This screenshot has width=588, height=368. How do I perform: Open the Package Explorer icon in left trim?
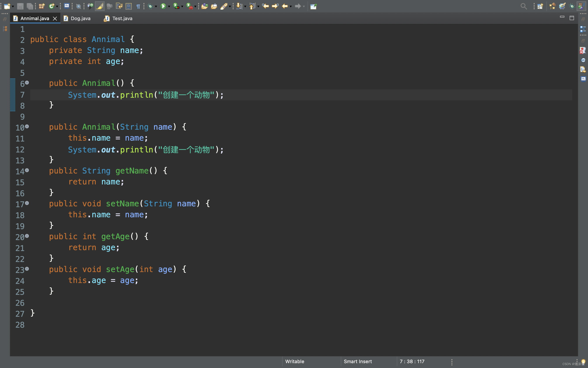(5, 29)
